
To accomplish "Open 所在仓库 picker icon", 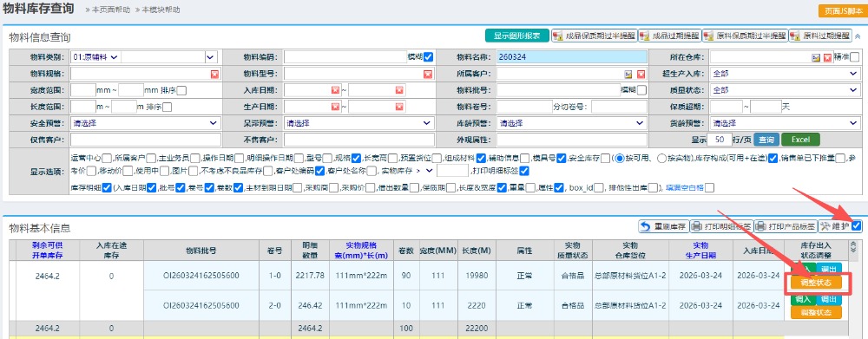I will 816,57.
